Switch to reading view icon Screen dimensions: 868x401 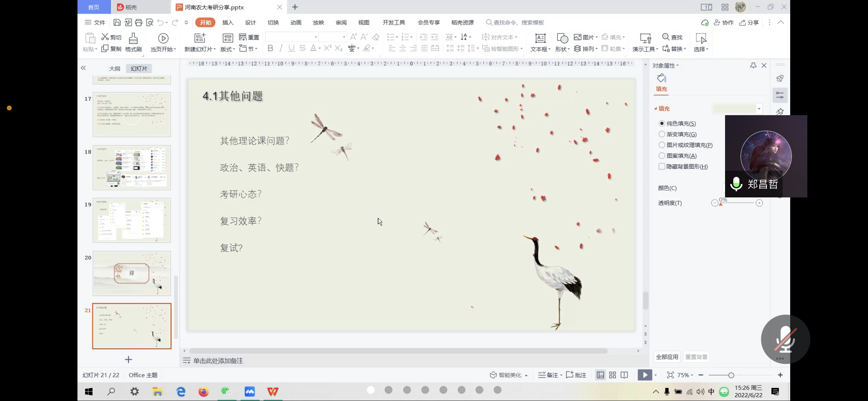624,375
